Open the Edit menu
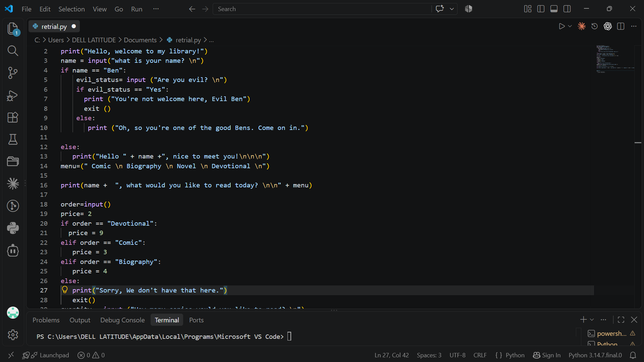This screenshot has height=362, width=644. click(45, 9)
